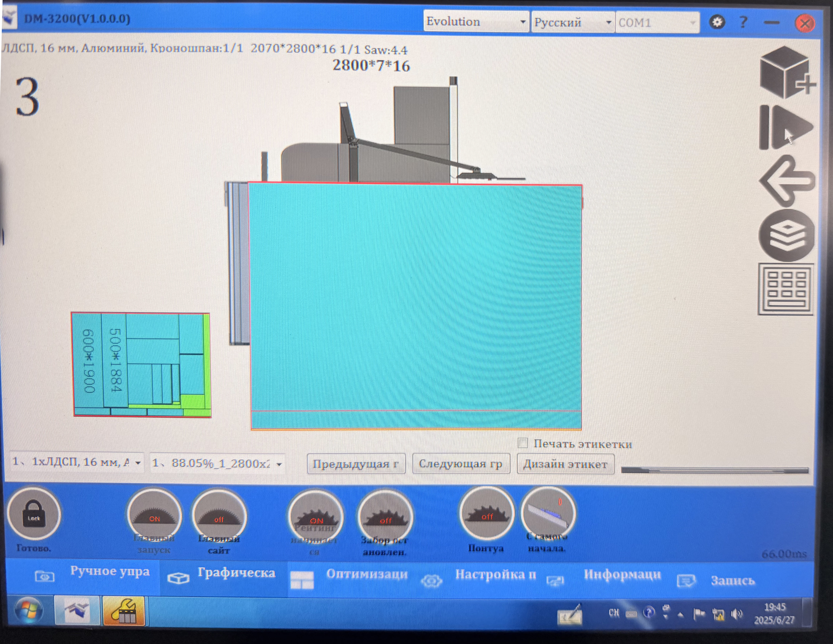Expand the 88.05%_1_2800 cutting pattern dropdown
The width and height of the screenshot is (833, 644).
coord(217,463)
